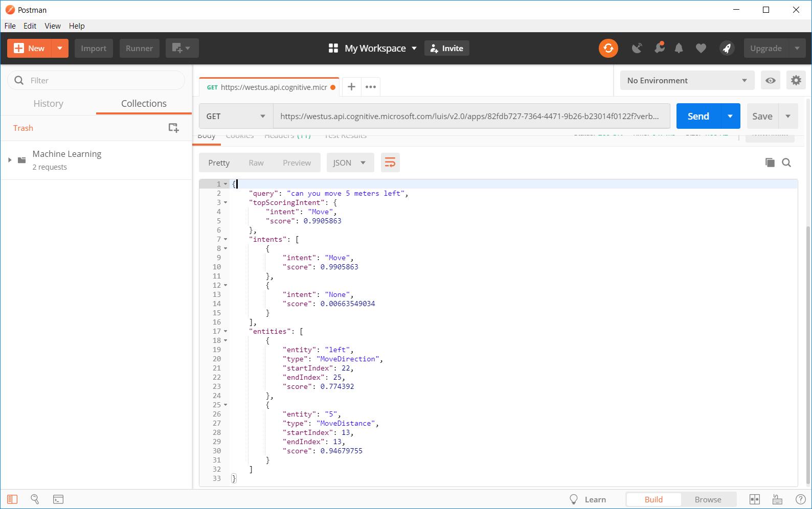Open the JSON format dropdown
Viewport: 812px width, 509px height.
pyautogui.click(x=350, y=163)
